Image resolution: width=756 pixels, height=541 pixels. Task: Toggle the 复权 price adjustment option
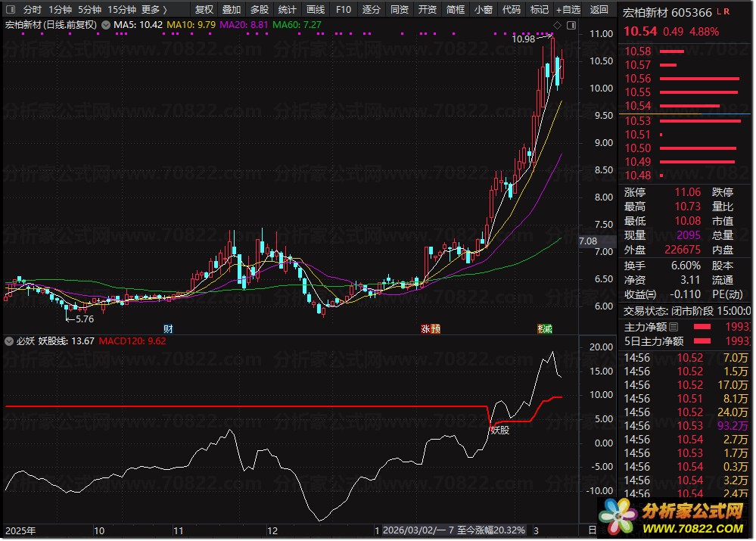click(x=204, y=10)
